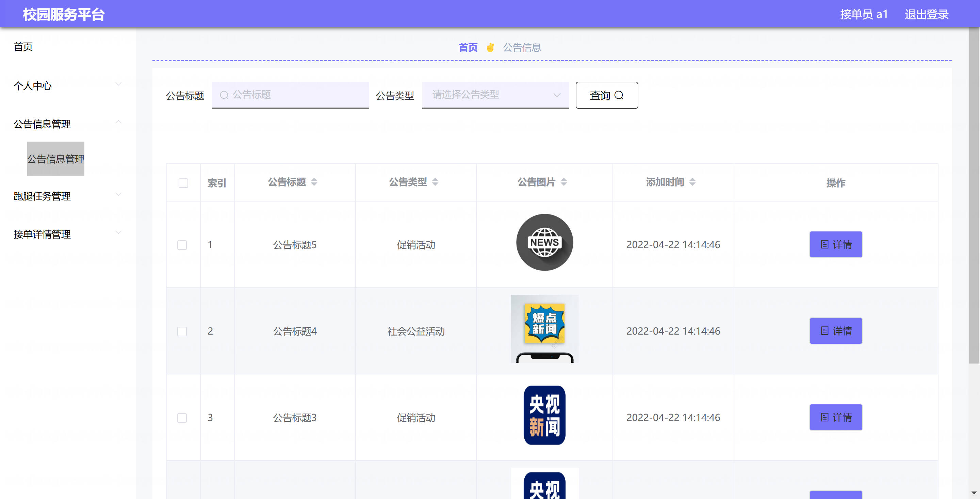Open 接单详情管理 menu item

pyautogui.click(x=42, y=234)
